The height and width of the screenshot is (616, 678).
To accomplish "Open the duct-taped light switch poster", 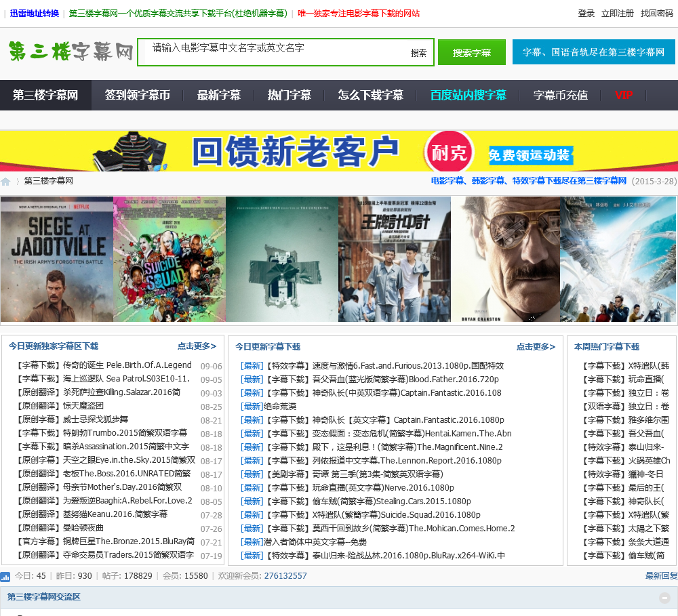I will tap(282, 259).
